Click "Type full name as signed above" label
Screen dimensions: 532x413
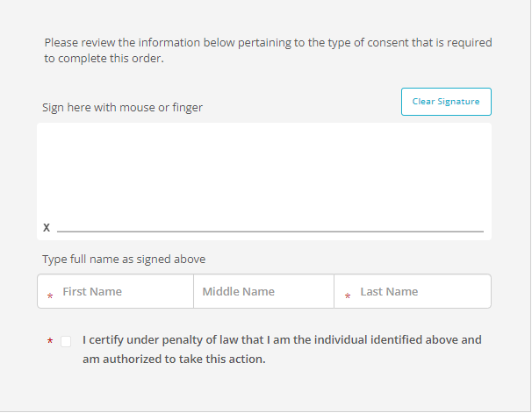pyautogui.click(x=124, y=260)
